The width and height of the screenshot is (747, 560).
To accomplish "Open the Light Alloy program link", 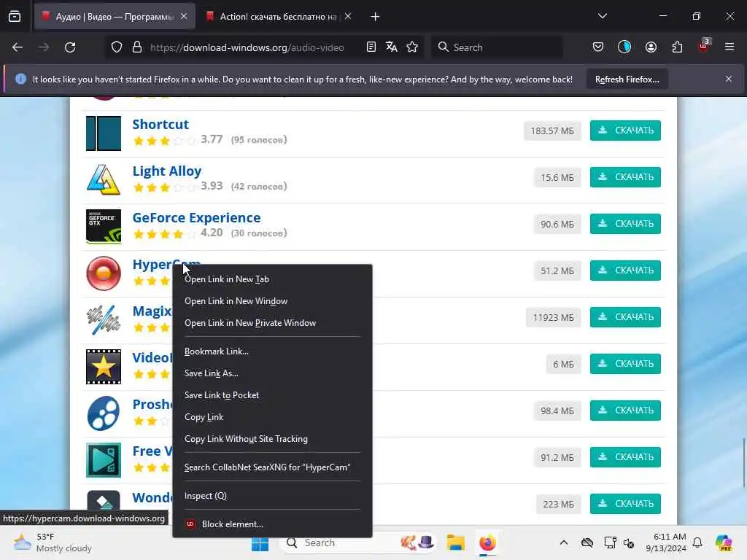I will 167,171.
